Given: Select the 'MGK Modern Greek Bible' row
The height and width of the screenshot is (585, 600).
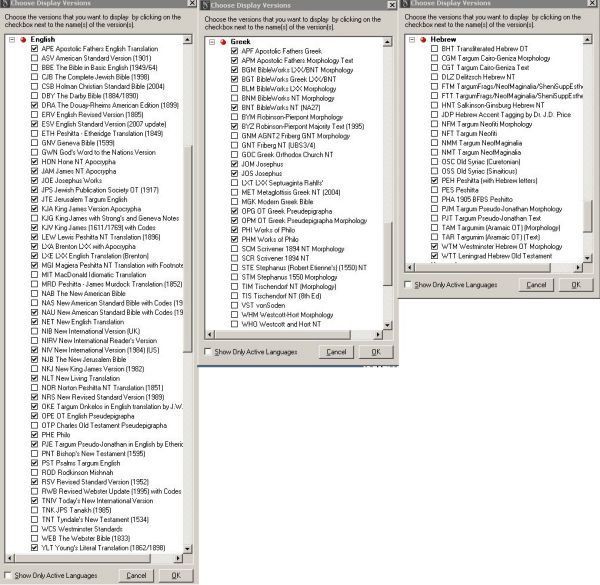Looking at the screenshot, I should [277, 202].
